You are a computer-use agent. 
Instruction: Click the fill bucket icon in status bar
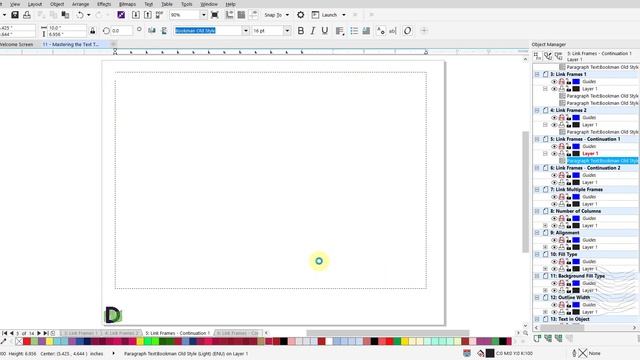481,353
